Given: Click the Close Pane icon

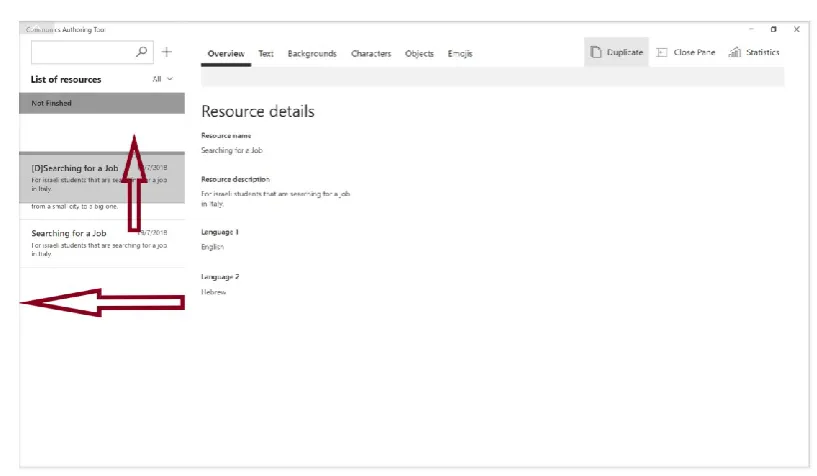Looking at the screenshot, I should point(662,52).
